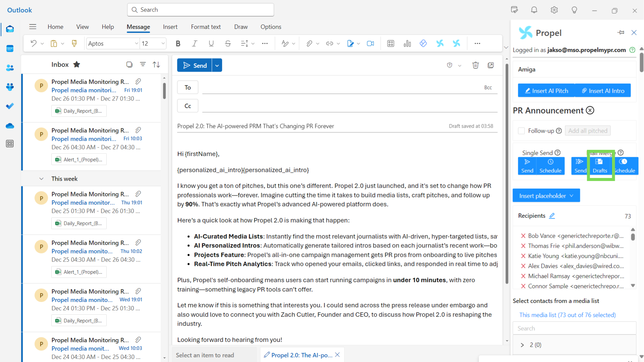Toggle Inbox favorite star
This screenshot has height=362, width=644.
pos(77,64)
